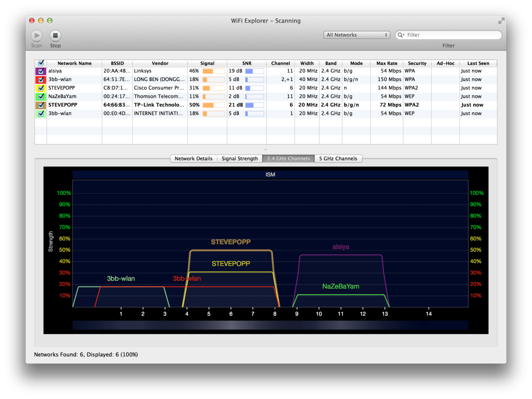Sort by the Vendor column header
532x399 pixels.
(x=160, y=63)
